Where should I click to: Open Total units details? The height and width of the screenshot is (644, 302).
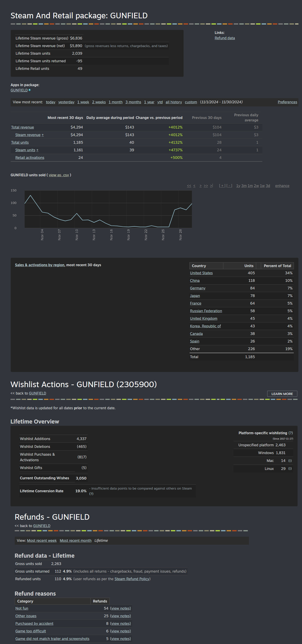[x=20, y=143]
